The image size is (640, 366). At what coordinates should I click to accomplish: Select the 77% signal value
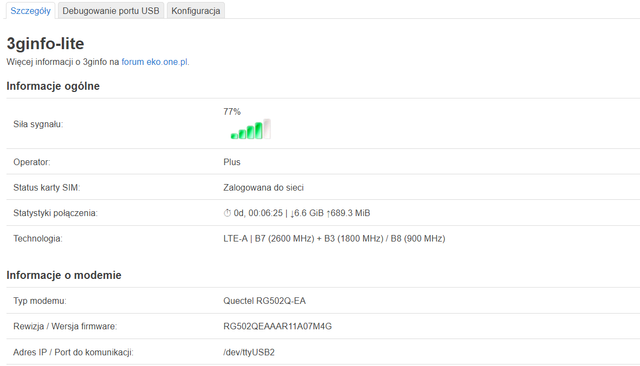click(x=232, y=111)
